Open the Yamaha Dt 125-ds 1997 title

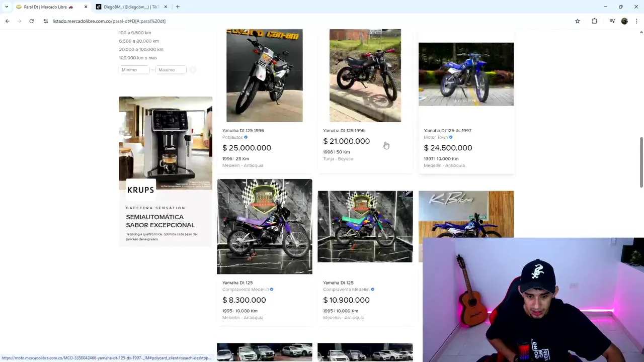447,131
